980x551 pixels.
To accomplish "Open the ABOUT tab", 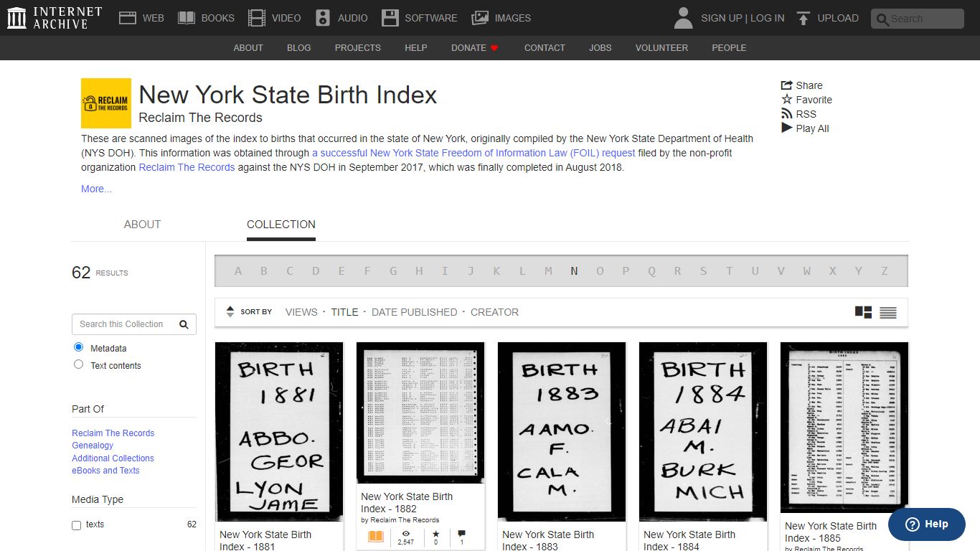I will [142, 225].
